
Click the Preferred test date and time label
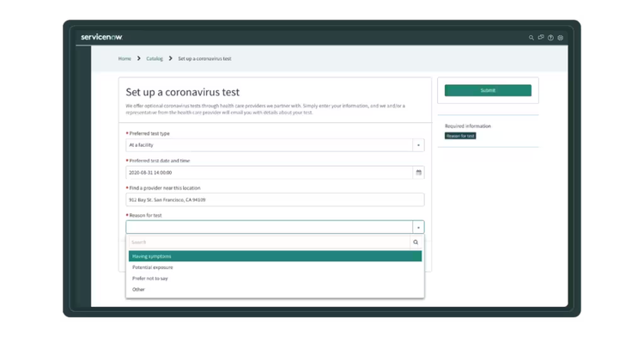160,161
